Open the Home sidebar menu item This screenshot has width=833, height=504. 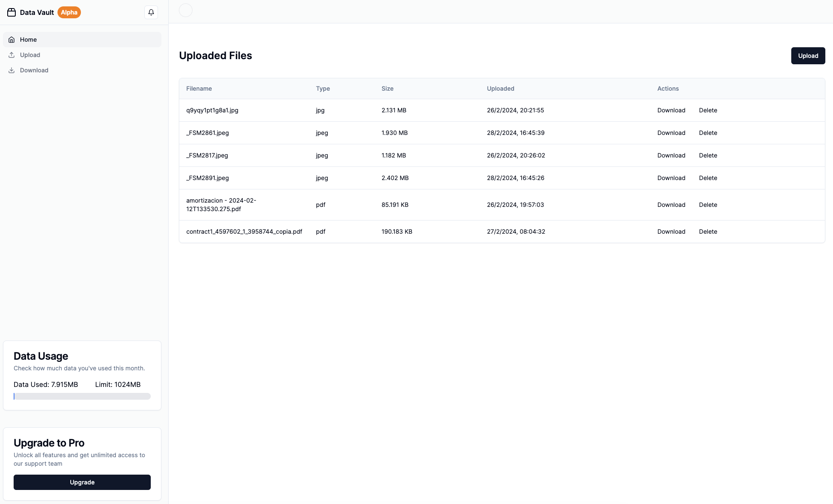click(29, 40)
